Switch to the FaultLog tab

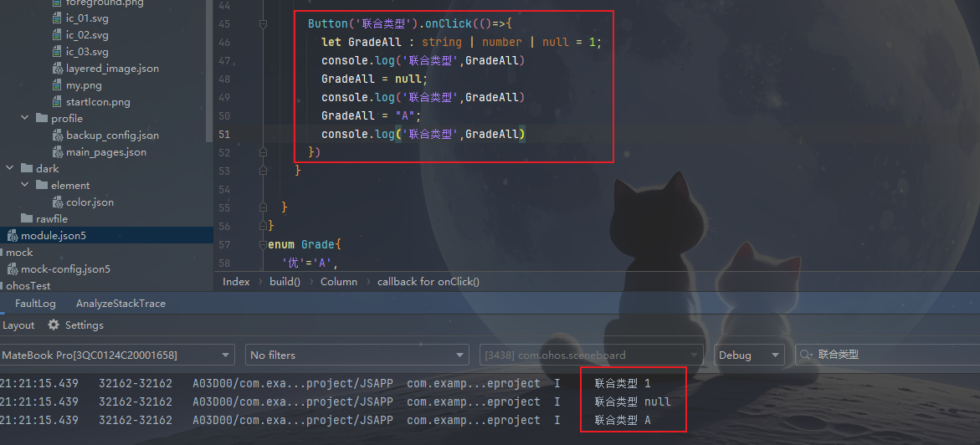36,304
